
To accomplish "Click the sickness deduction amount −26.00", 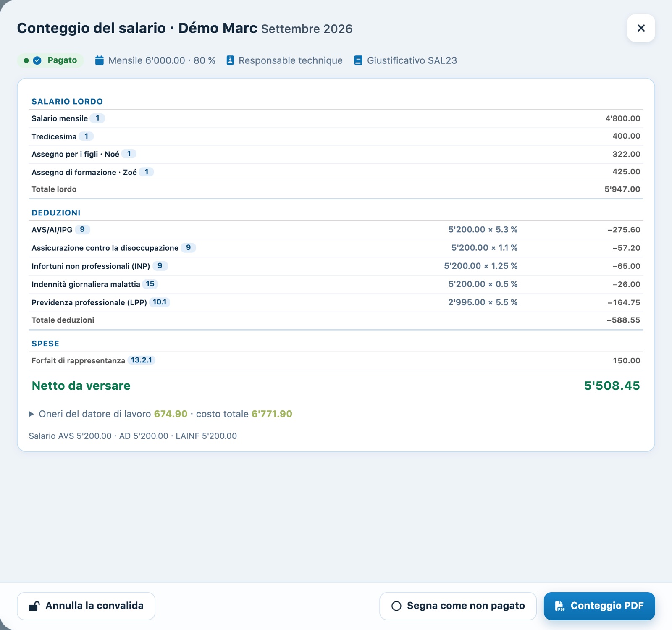I will click(x=626, y=284).
